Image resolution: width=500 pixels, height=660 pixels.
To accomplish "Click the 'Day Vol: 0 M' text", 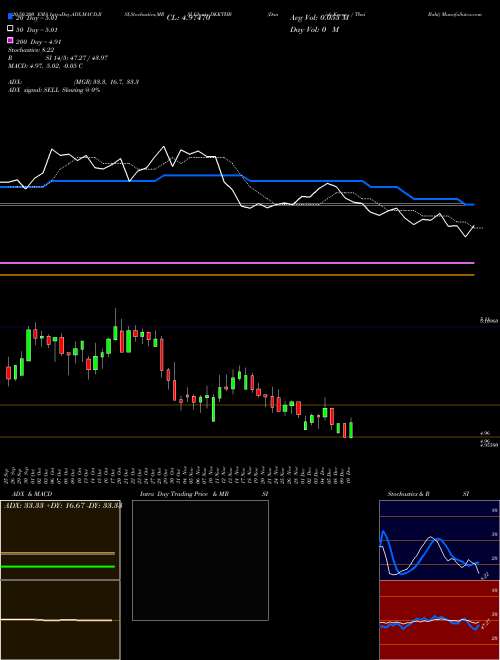I will coord(314,30).
